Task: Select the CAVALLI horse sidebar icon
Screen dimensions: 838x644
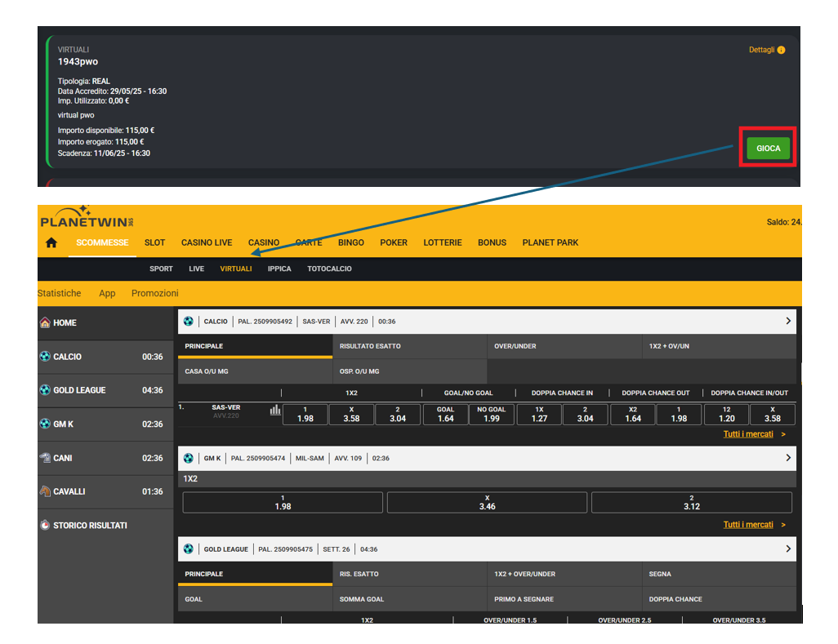Action: pyautogui.click(x=45, y=491)
